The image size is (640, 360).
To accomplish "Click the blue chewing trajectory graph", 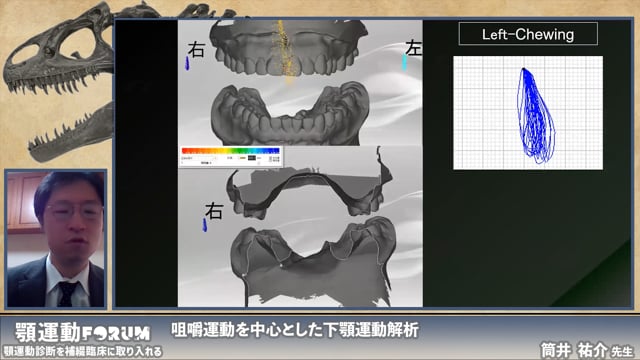I will click(x=528, y=113).
